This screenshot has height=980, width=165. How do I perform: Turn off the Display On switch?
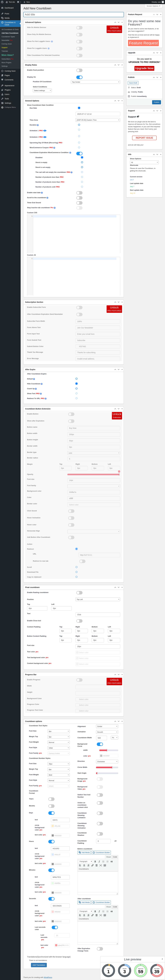tap(79, 77)
